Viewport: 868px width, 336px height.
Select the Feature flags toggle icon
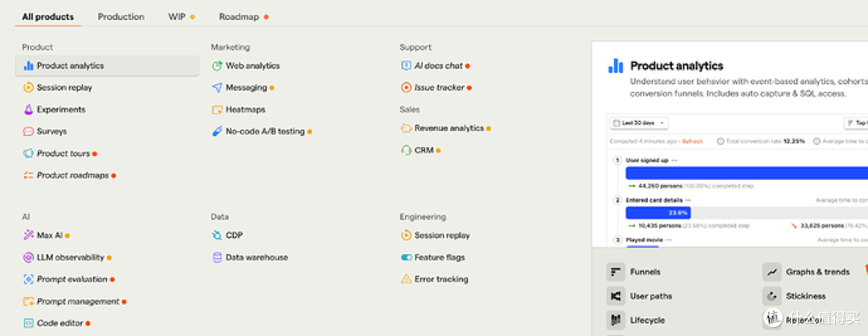coord(406,257)
